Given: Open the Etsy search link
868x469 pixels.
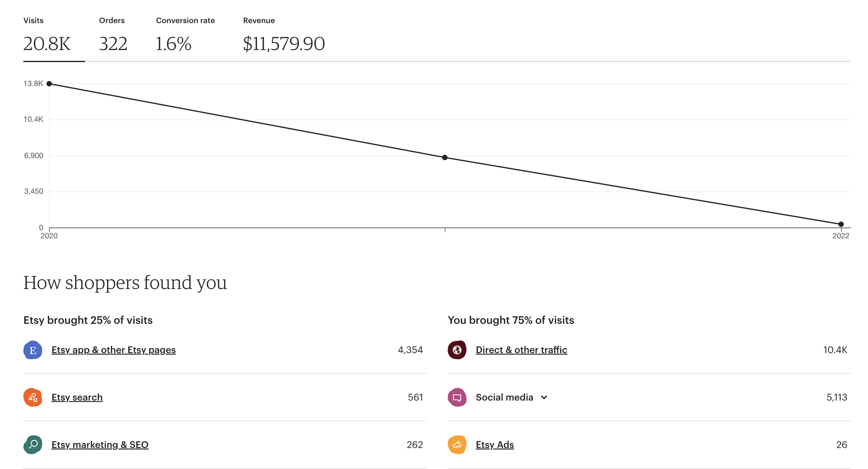Looking at the screenshot, I should click(x=77, y=397).
